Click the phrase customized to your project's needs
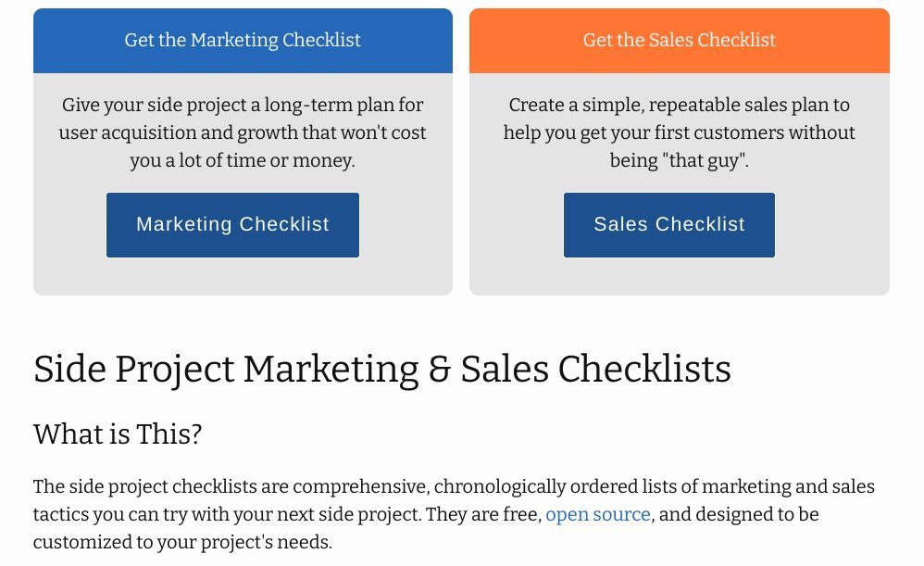924x566 pixels. tap(182, 543)
